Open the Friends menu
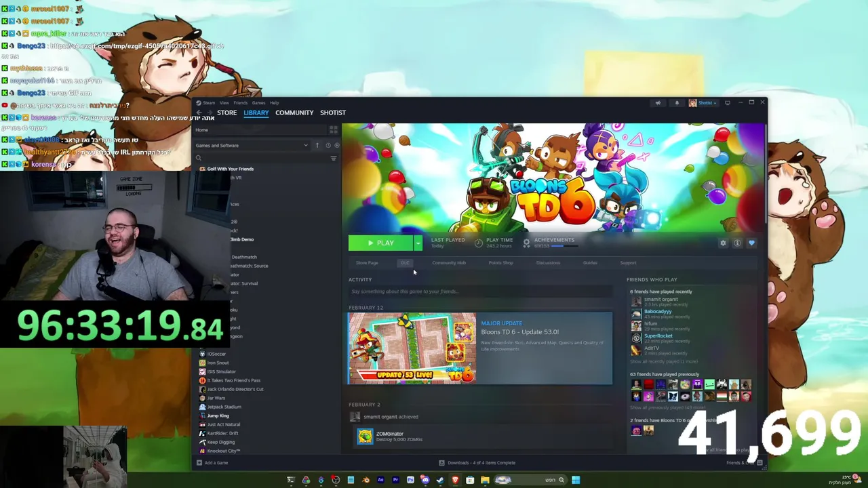Screen dimensions: 868x488 pos(240,103)
